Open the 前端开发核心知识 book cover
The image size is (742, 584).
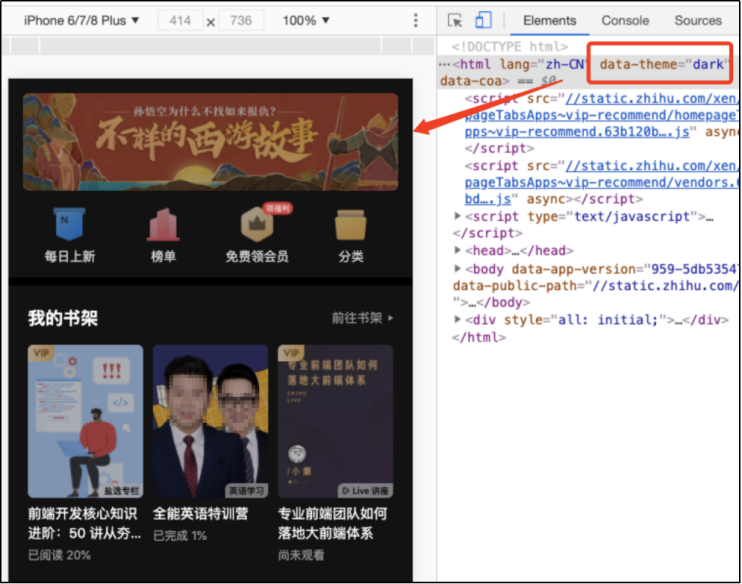coord(85,421)
